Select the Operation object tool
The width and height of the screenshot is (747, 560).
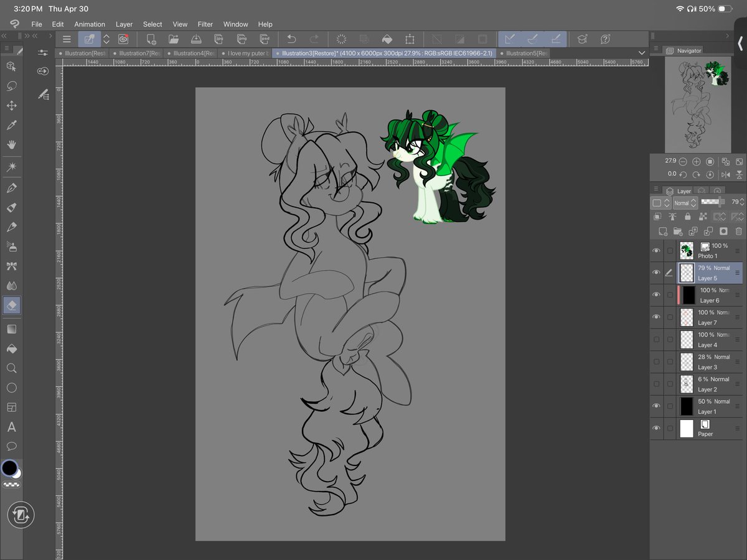click(11, 66)
